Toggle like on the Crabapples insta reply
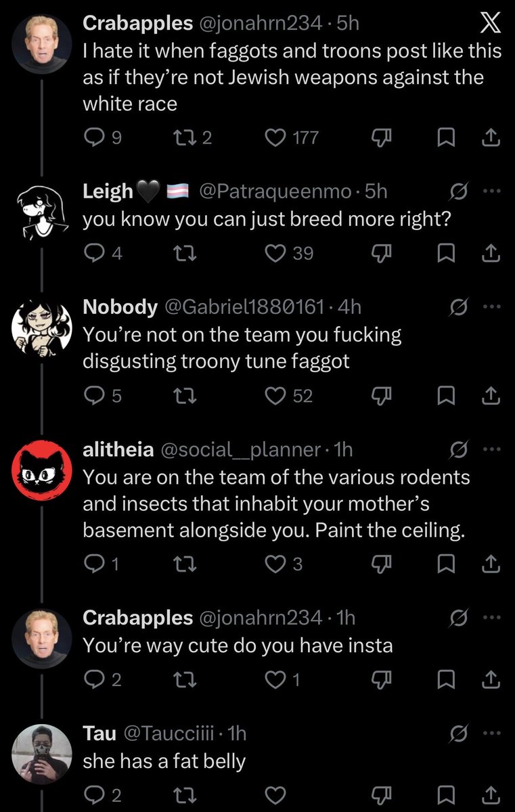This screenshot has height=812, width=515. click(274, 679)
